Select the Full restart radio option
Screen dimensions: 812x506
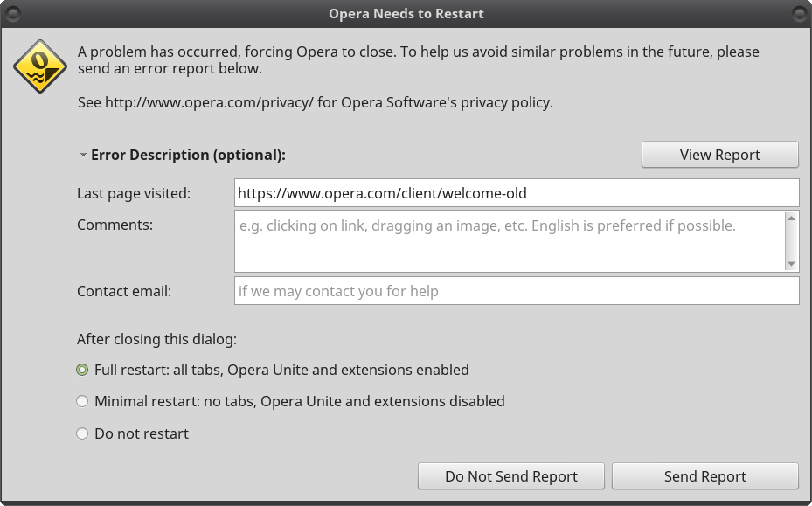point(82,370)
